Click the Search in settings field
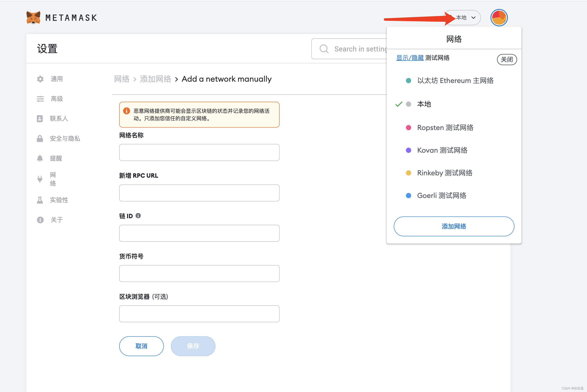587x392 pixels. click(x=349, y=49)
